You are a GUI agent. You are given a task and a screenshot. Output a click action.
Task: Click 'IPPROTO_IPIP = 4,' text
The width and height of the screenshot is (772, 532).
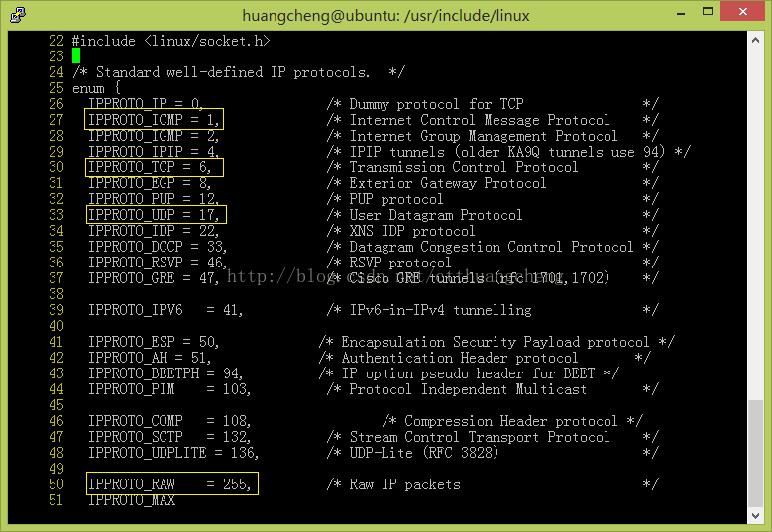tap(154, 152)
